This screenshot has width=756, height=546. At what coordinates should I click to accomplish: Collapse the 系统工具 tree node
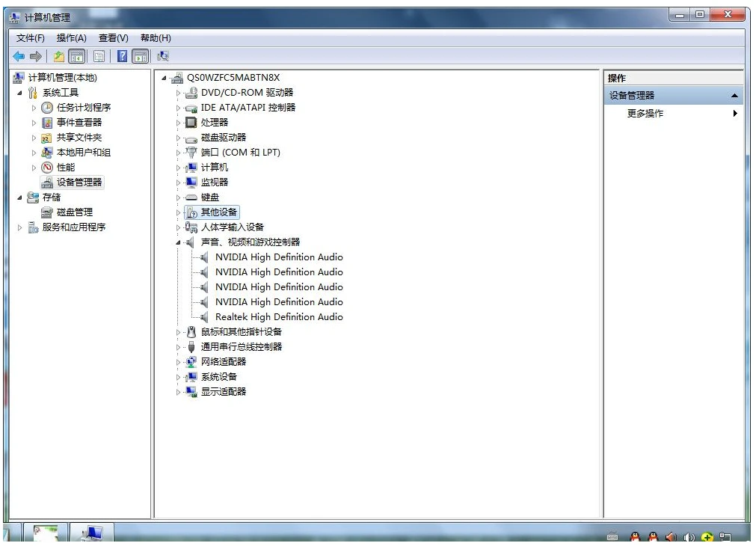click(x=19, y=93)
